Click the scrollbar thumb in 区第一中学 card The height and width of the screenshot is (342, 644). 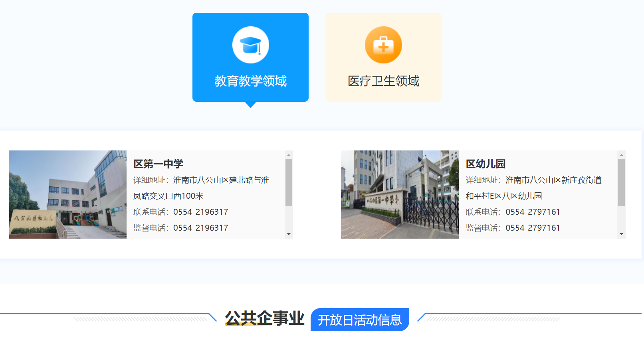point(289,182)
